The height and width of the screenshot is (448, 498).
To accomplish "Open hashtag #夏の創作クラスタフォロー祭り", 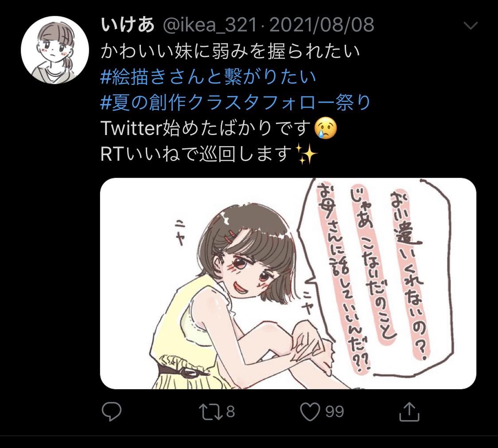I will click(x=235, y=102).
